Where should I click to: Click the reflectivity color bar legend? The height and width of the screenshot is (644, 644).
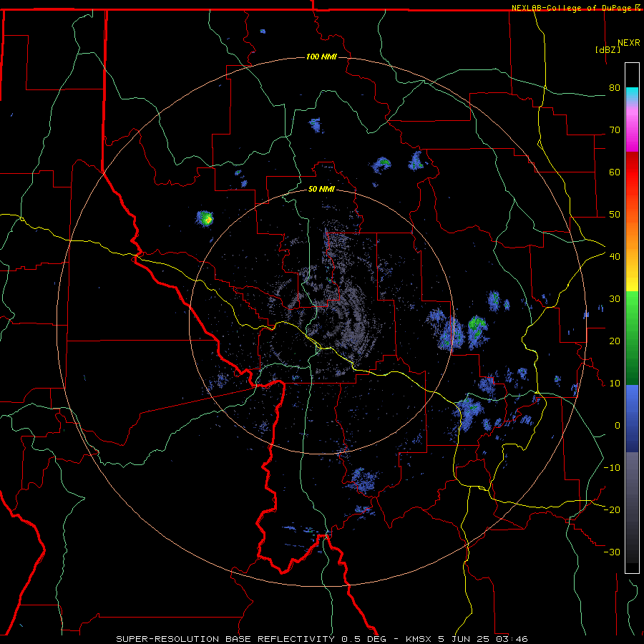632,318
